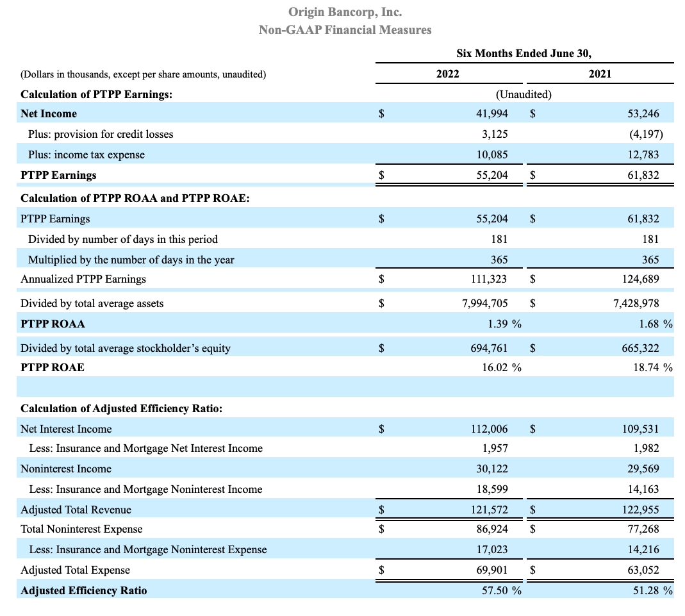685x616 pixels.
Task: Select the 'Calculation of PTPP Earnings:' heading
Action: 97,94
